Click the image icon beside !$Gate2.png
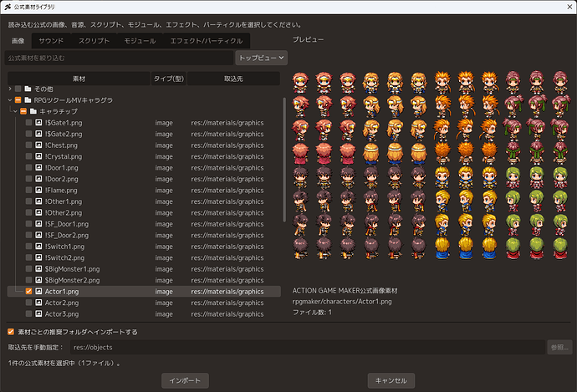Viewport: 577px width, 392px height. [38, 134]
